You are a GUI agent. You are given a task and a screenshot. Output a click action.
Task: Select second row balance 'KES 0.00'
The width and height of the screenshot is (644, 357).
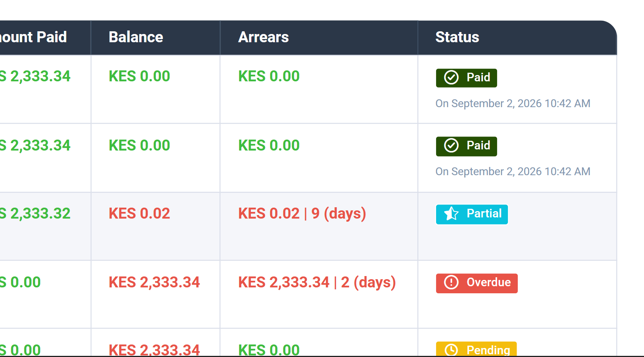(x=139, y=145)
